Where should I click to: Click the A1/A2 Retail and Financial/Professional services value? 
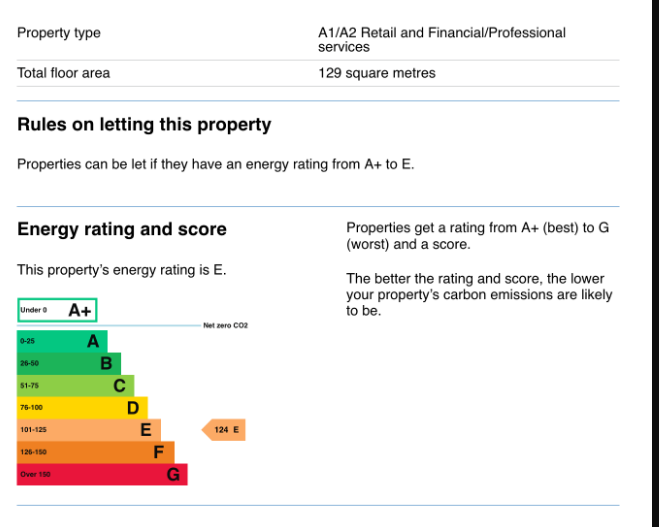click(441, 40)
